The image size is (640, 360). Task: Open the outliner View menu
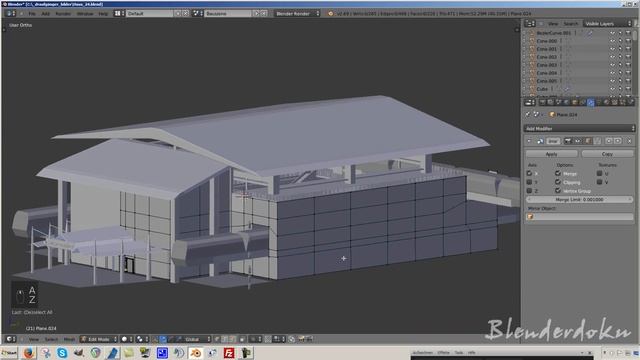tap(553, 24)
